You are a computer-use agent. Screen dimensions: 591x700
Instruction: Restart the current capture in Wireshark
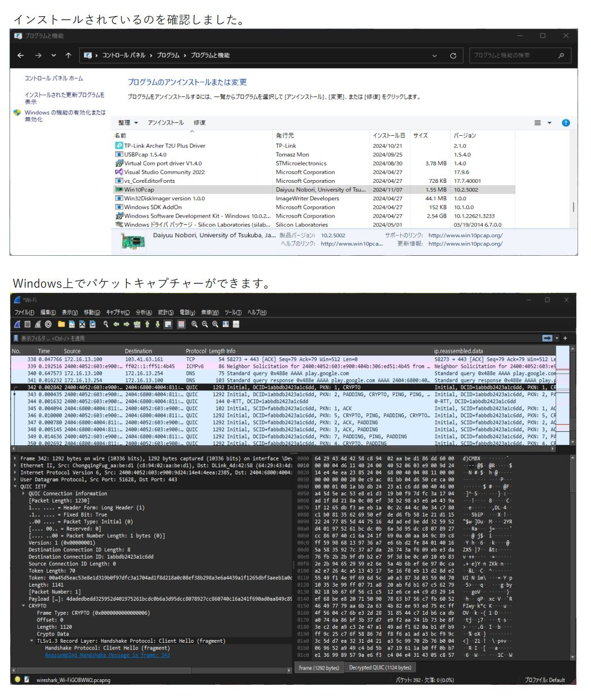(x=38, y=324)
